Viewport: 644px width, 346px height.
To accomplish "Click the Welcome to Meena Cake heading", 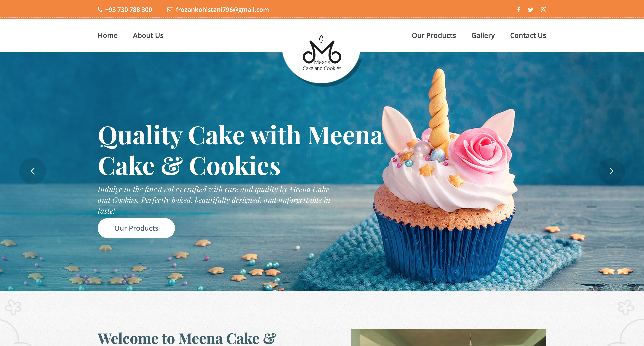I will click(186, 339).
